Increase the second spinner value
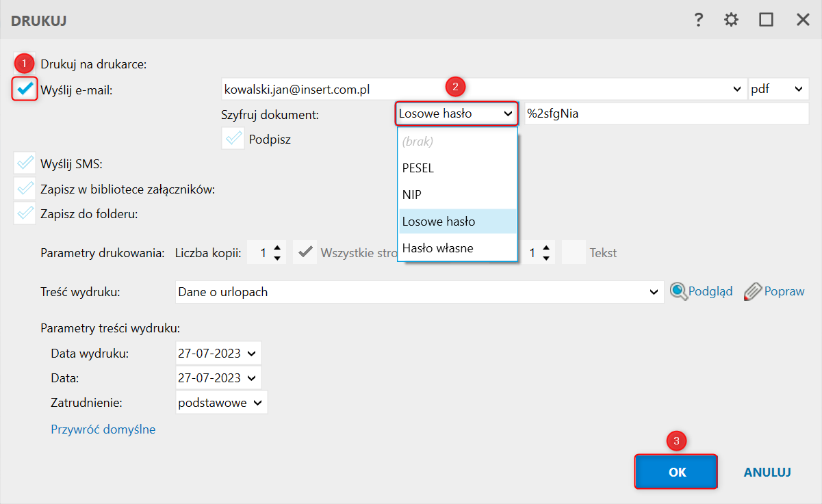 pyautogui.click(x=545, y=248)
